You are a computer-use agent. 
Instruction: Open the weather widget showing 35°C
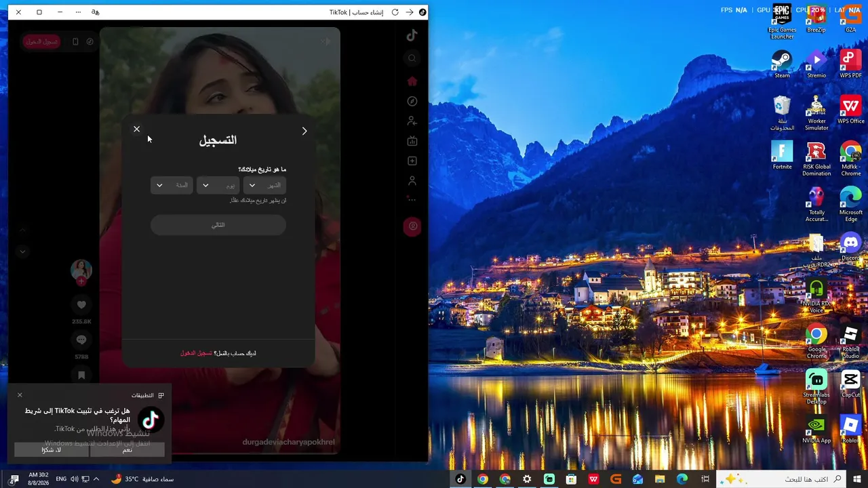click(x=142, y=479)
